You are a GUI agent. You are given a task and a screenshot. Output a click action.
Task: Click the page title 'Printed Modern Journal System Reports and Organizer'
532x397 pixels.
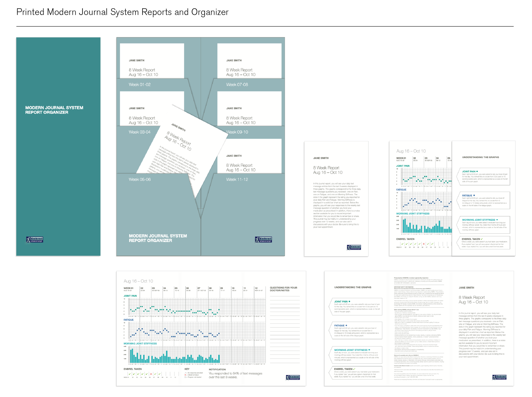[x=122, y=12]
